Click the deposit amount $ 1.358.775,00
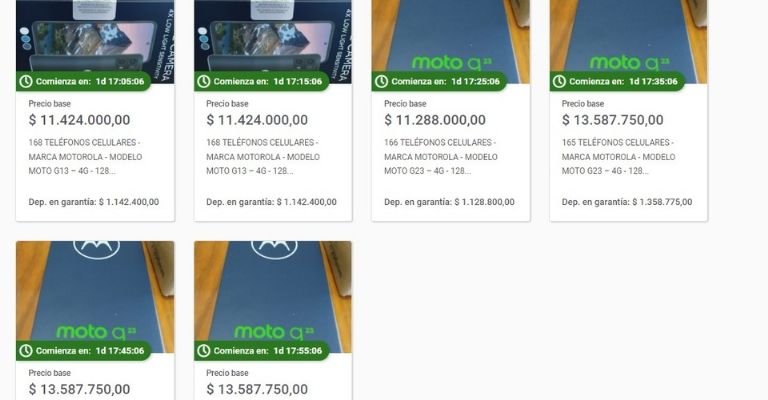 [662, 202]
